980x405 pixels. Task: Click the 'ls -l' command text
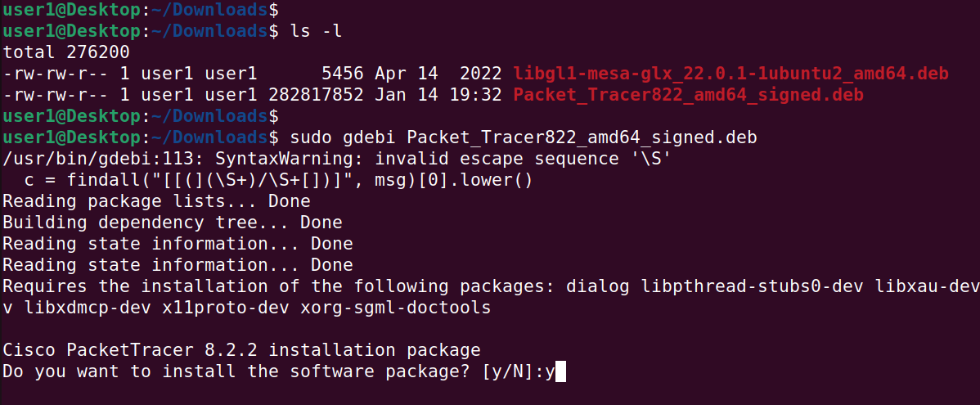[x=316, y=31]
